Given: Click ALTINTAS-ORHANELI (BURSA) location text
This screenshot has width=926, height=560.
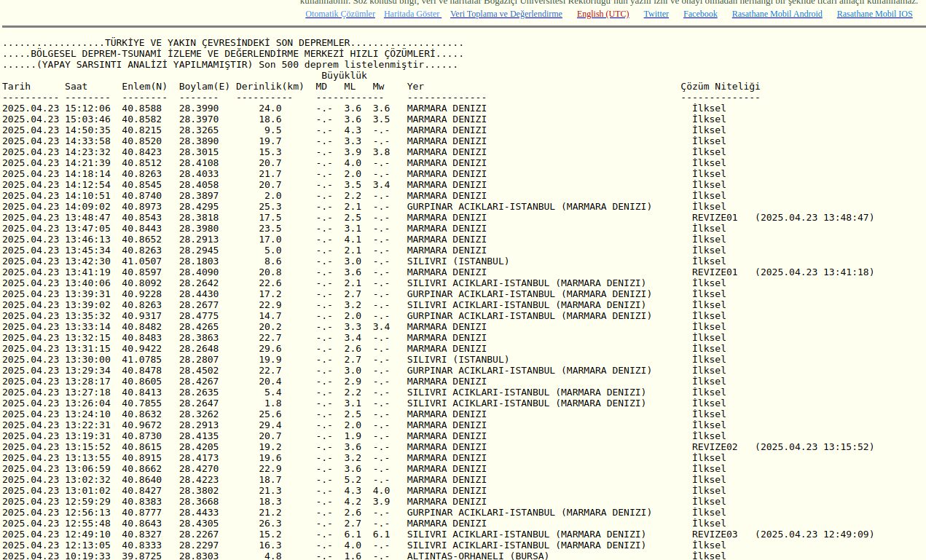Looking at the screenshot, I should tap(478, 556).
